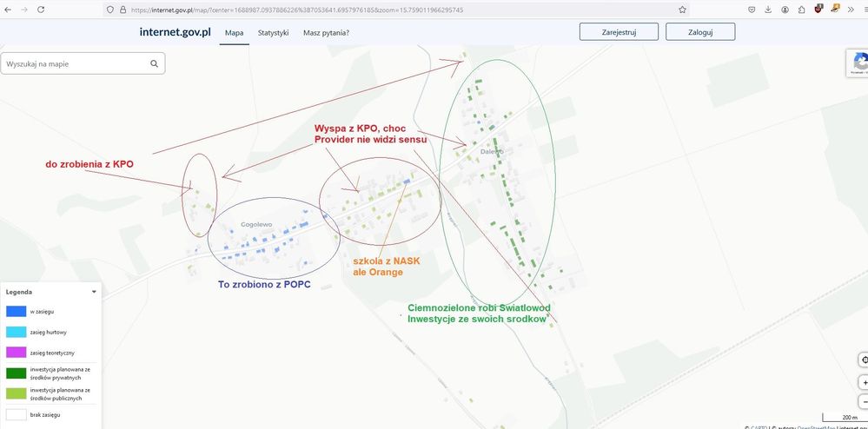Click the internet.gov.pl logo
This screenshot has height=429, width=868.
pos(175,31)
